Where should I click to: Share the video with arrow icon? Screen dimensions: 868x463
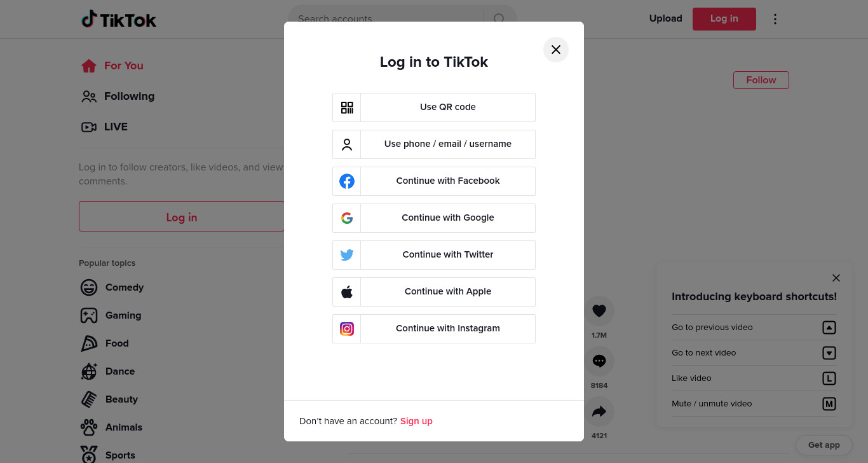pyautogui.click(x=599, y=411)
